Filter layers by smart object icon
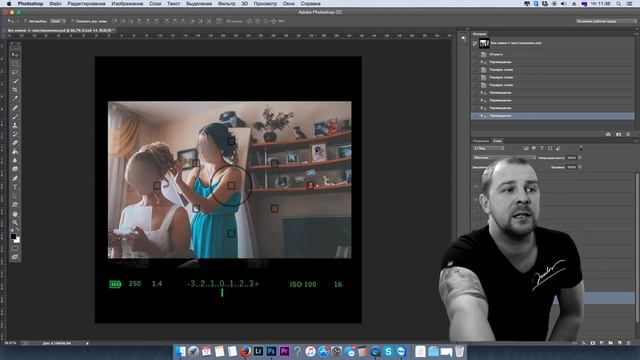The height and width of the screenshot is (360, 640). tap(558, 148)
